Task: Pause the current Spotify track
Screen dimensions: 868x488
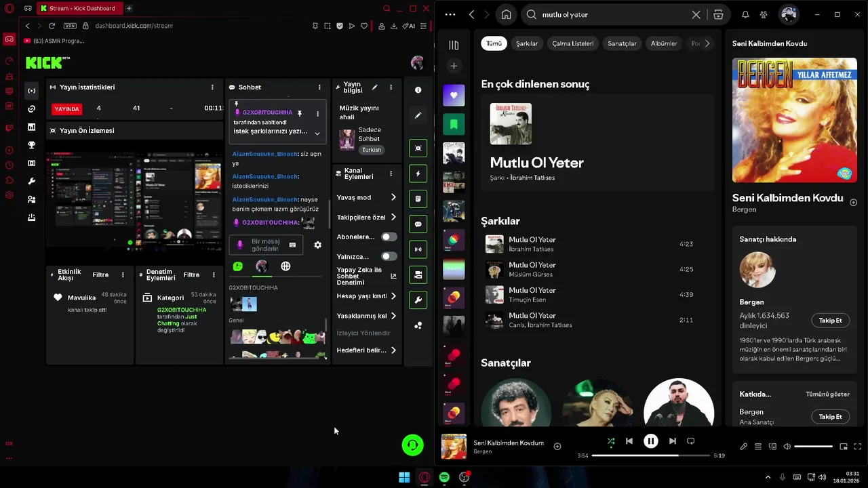Action: tap(650, 441)
